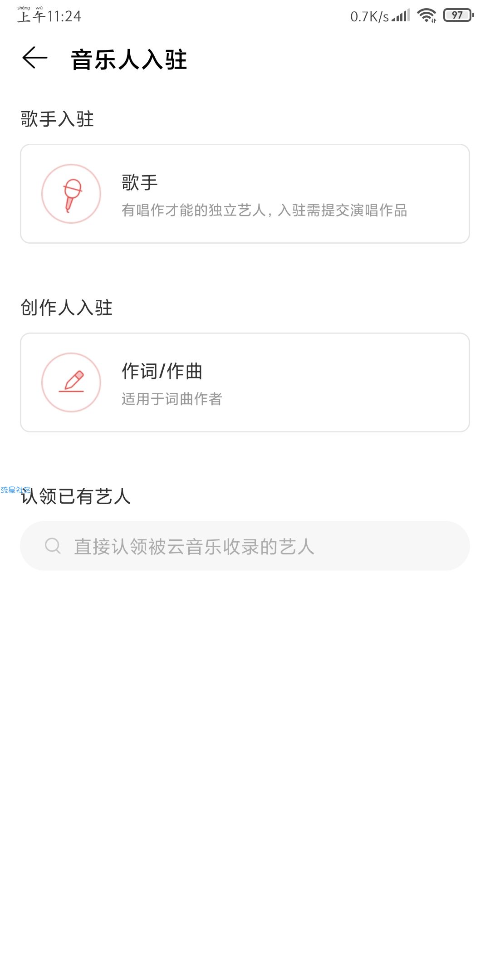Open the 作词/作曲 registration option
Image resolution: width=490 pixels, height=980 pixels.
point(245,382)
